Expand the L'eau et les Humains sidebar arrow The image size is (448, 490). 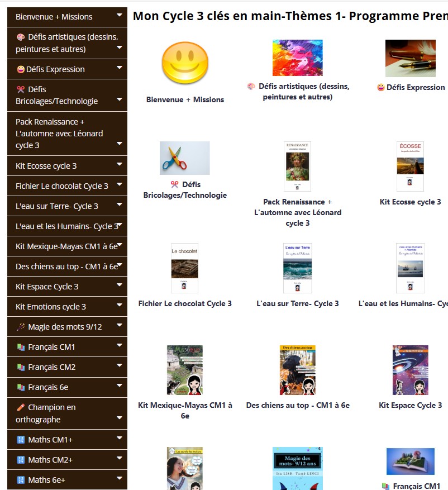click(120, 225)
